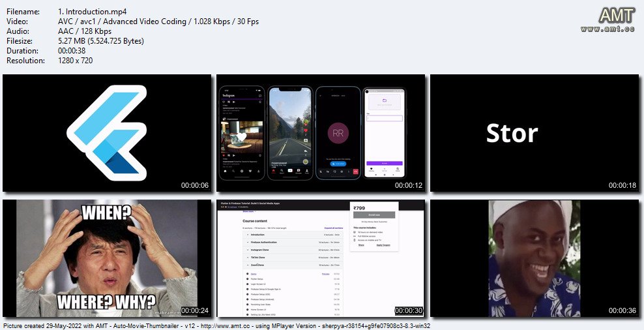Click the TikTok road video phone mockup
The width and height of the screenshot is (644, 330).
[x=289, y=133]
